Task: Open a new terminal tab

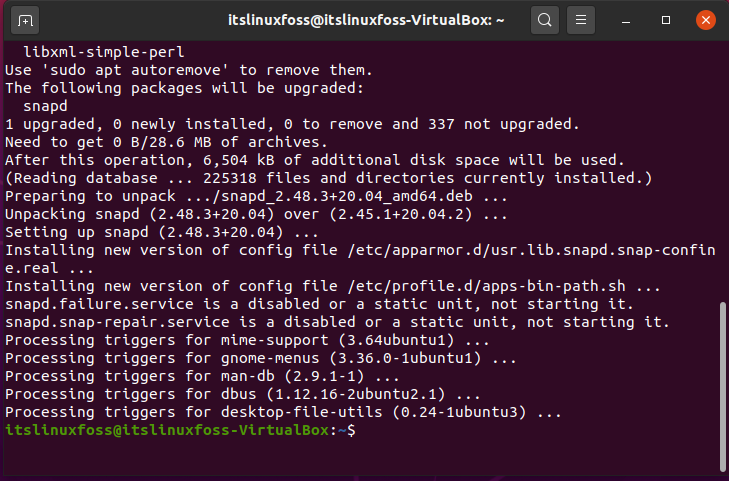Action: point(25,20)
